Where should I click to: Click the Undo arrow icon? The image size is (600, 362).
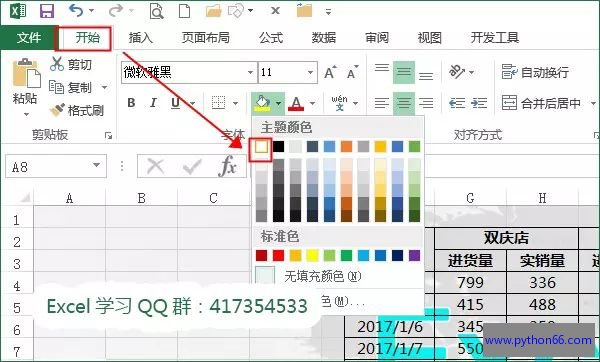[x=76, y=11]
